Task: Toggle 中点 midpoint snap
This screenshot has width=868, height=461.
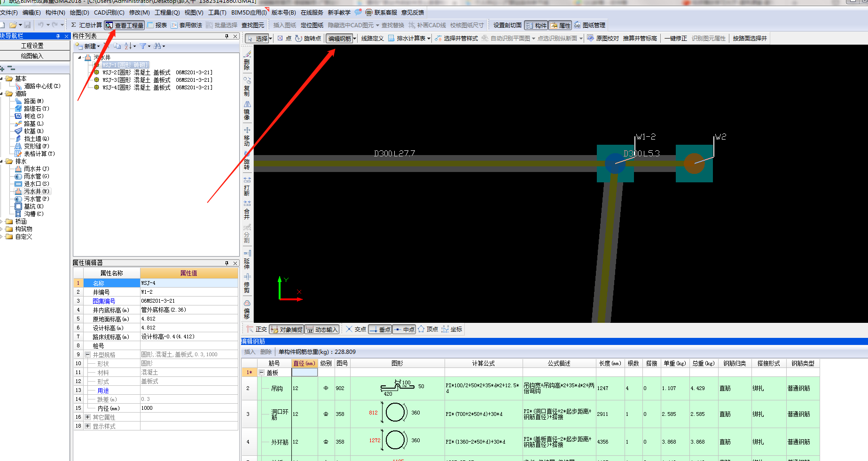Action: (404, 329)
